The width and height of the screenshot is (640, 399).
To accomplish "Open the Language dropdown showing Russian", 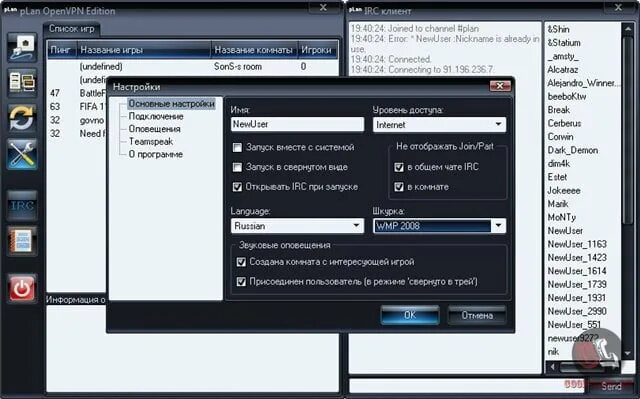I will [x=297, y=226].
